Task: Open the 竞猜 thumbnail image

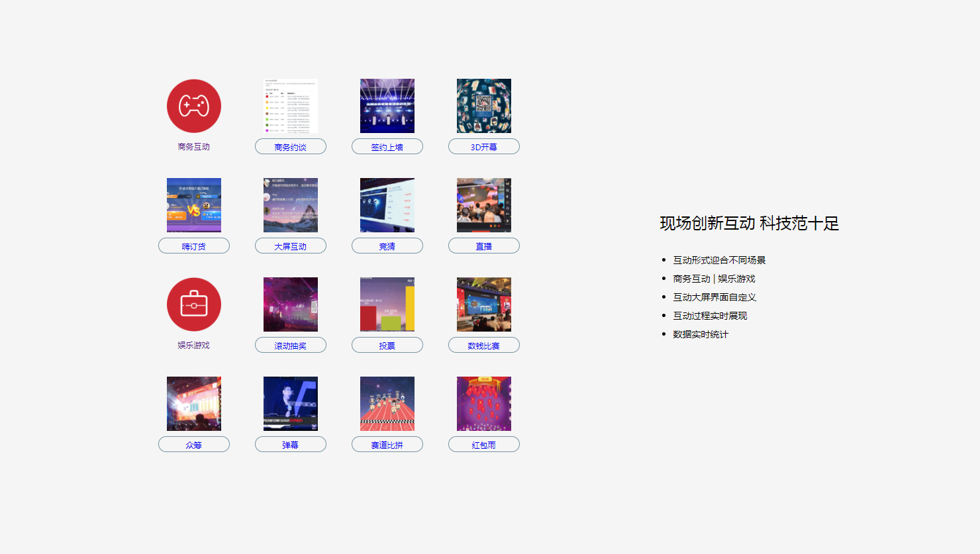Action: pyautogui.click(x=387, y=205)
